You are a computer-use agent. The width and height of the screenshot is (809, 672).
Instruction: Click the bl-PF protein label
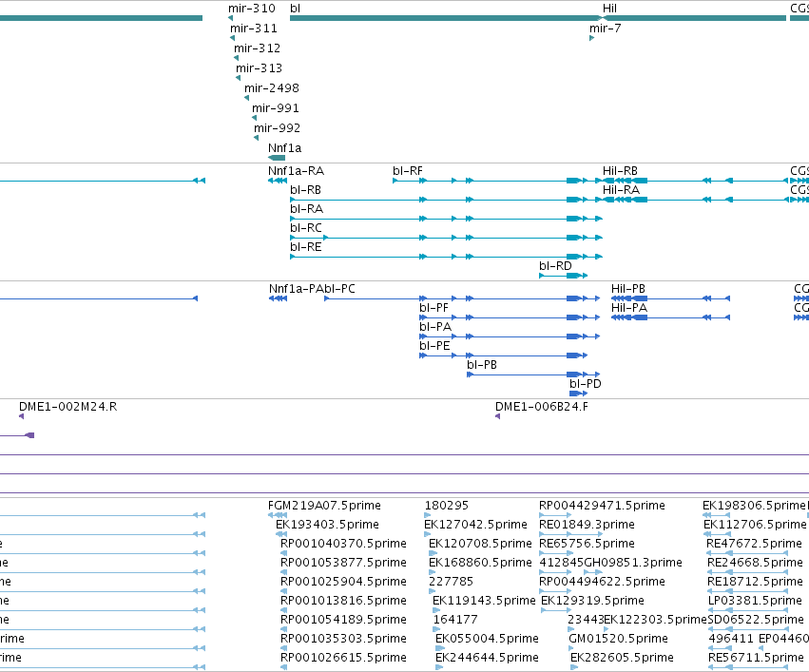(433, 308)
